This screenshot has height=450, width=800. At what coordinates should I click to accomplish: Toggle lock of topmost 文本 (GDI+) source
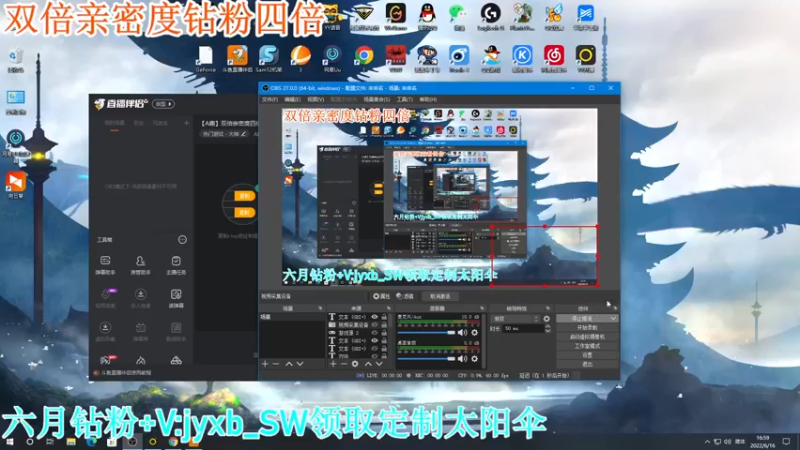click(x=384, y=317)
